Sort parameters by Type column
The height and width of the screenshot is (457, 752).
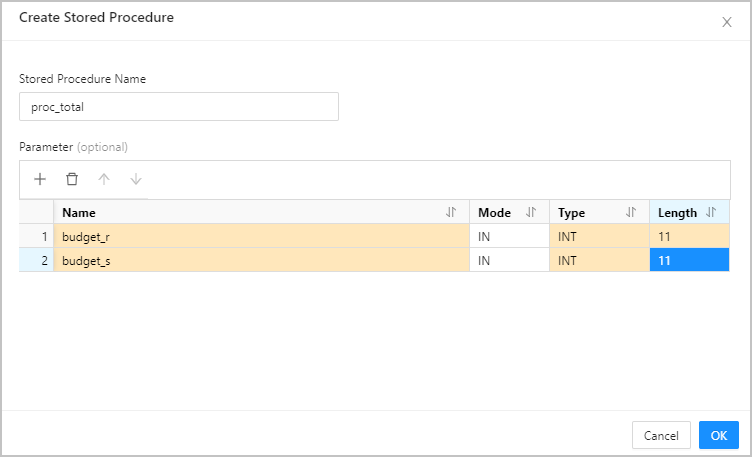pos(631,212)
